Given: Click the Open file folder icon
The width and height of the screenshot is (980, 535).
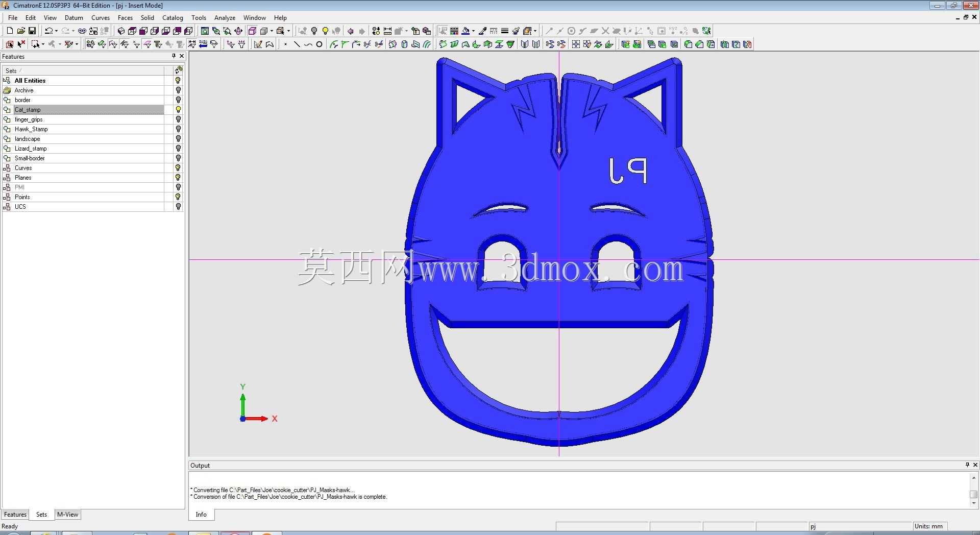Looking at the screenshot, I should tap(21, 31).
